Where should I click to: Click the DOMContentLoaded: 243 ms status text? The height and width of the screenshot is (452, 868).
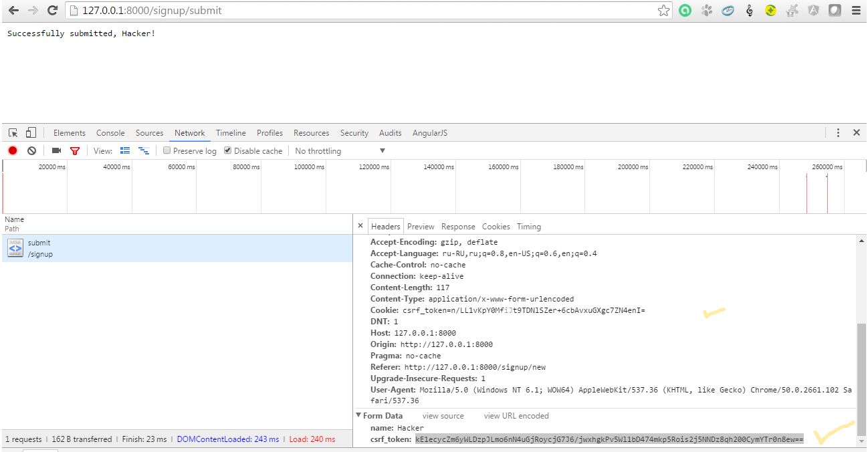[x=229, y=439]
